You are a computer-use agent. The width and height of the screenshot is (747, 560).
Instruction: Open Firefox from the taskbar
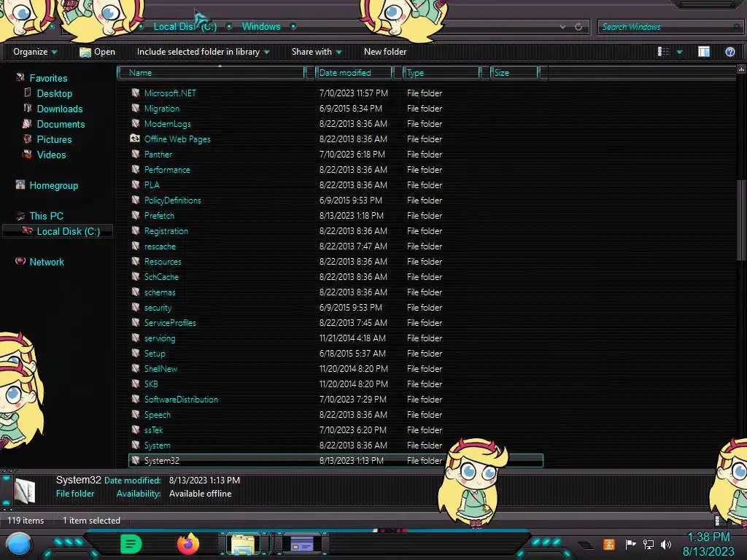coord(188,544)
